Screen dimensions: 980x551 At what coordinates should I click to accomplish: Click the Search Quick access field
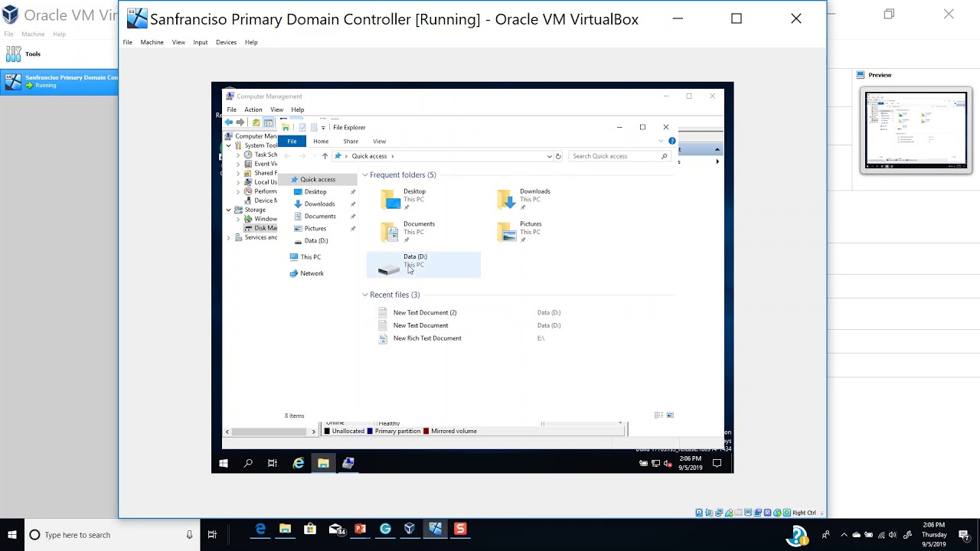coord(619,156)
